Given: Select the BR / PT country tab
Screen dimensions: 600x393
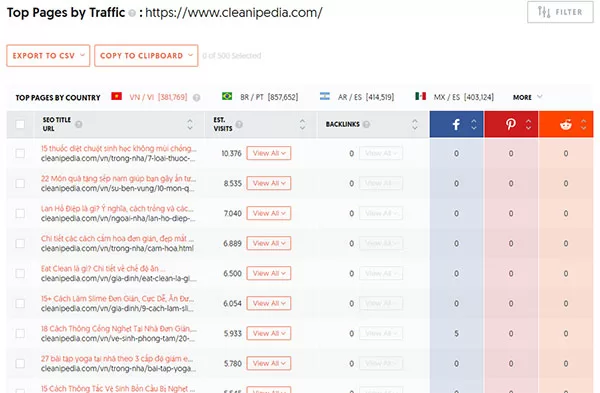Looking at the screenshot, I should tap(269, 97).
